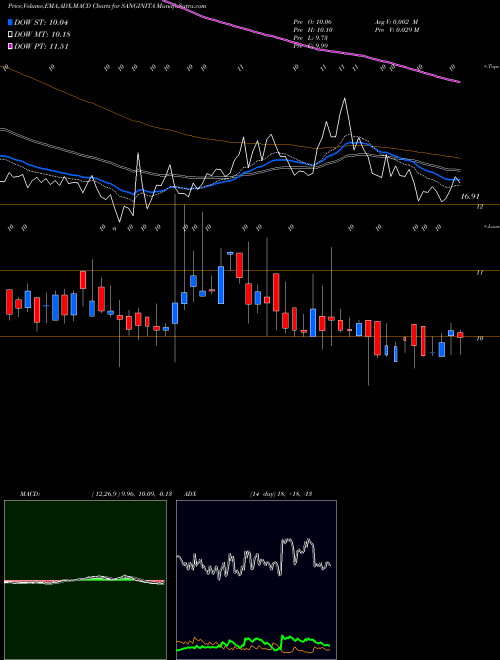The height and width of the screenshot is (660, 500).
Task: Click the last red candlestick on the right
Action: tap(460, 335)
